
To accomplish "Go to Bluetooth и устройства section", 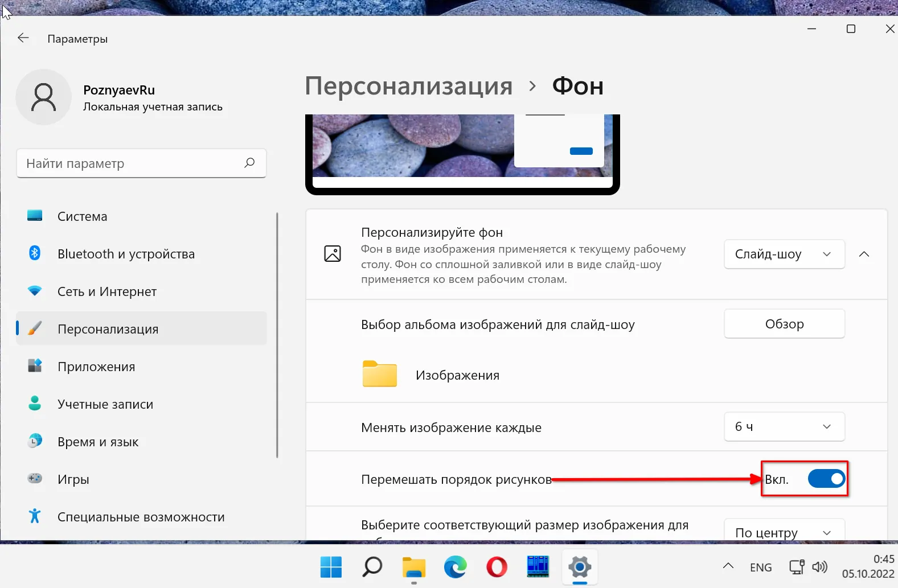I will tap(126, 254).
